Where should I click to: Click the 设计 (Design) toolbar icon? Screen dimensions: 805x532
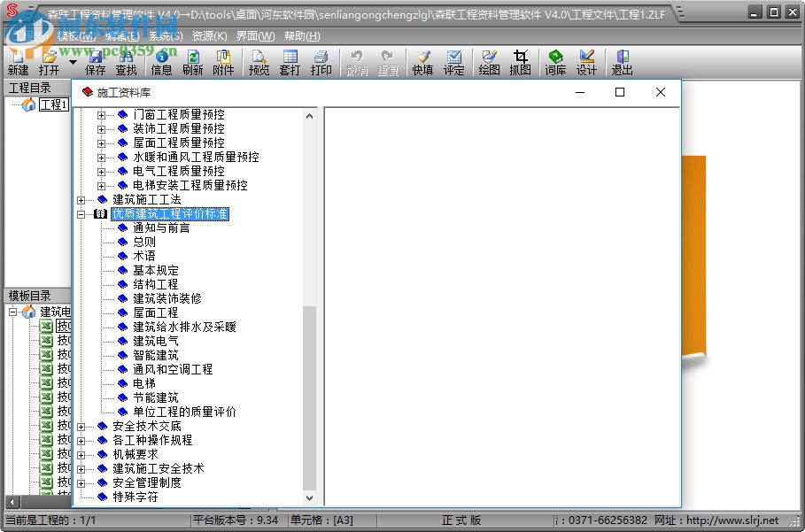click(586, 63)
